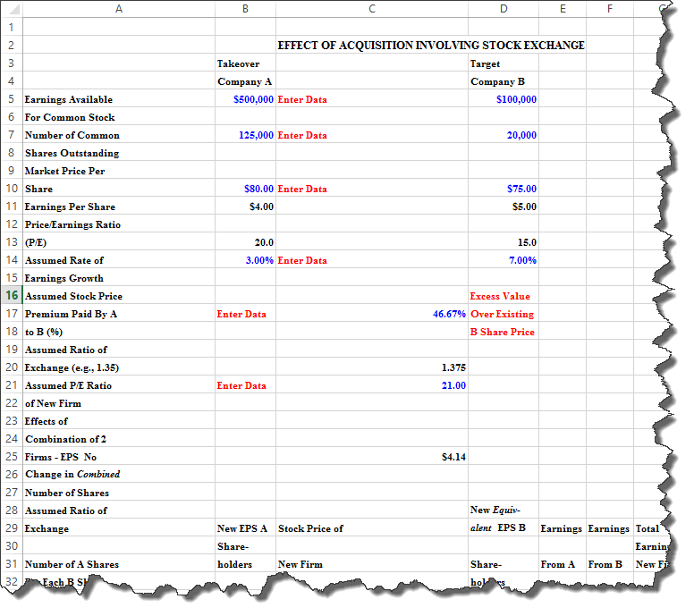Select row 16 header

click(11, 296)
